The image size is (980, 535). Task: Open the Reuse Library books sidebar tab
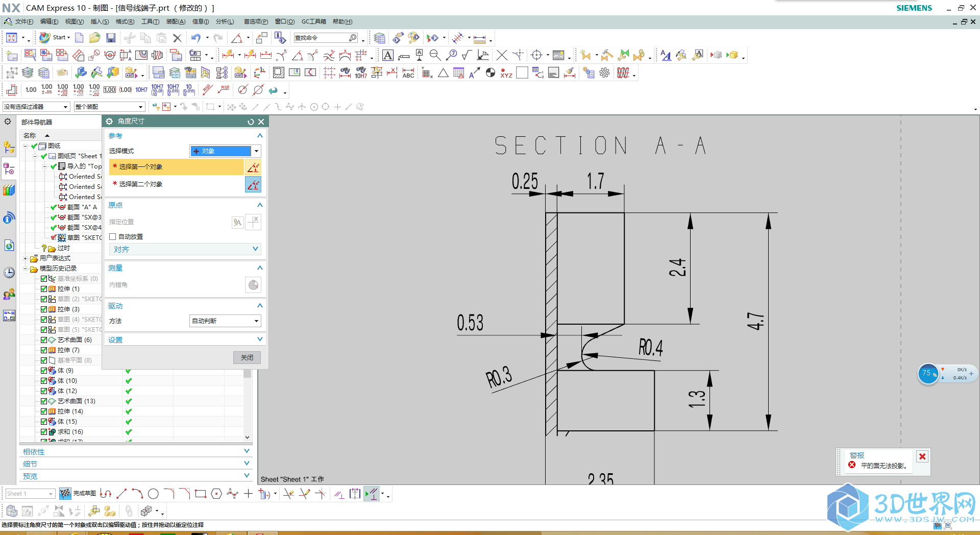(9, 190)
